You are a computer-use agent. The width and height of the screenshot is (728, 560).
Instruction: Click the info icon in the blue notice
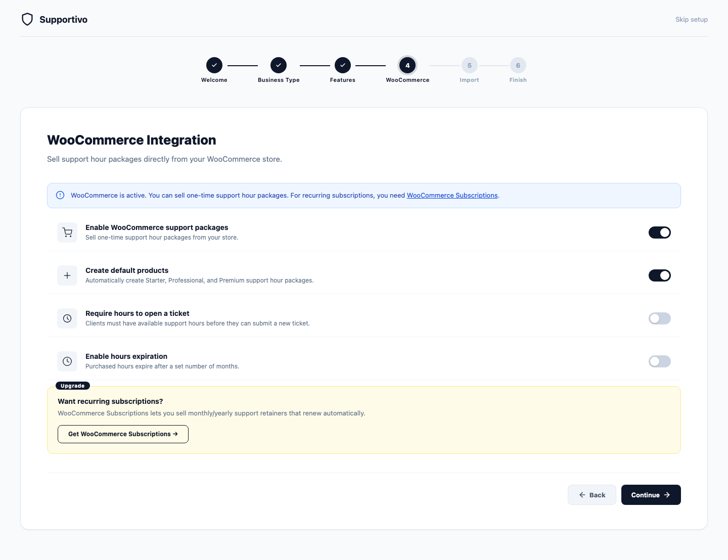click(60, 195)
